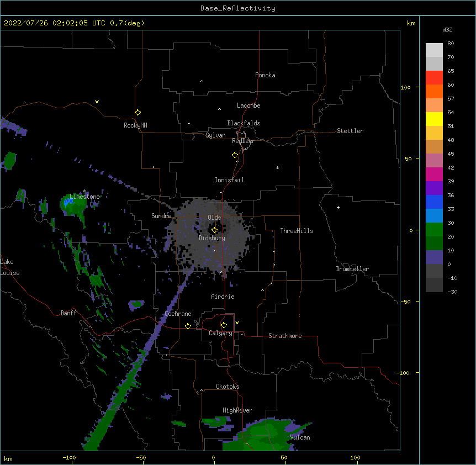Click the Olds town label
The width and height of the screenshot is (476, 465).
click(x=214, y=218)
